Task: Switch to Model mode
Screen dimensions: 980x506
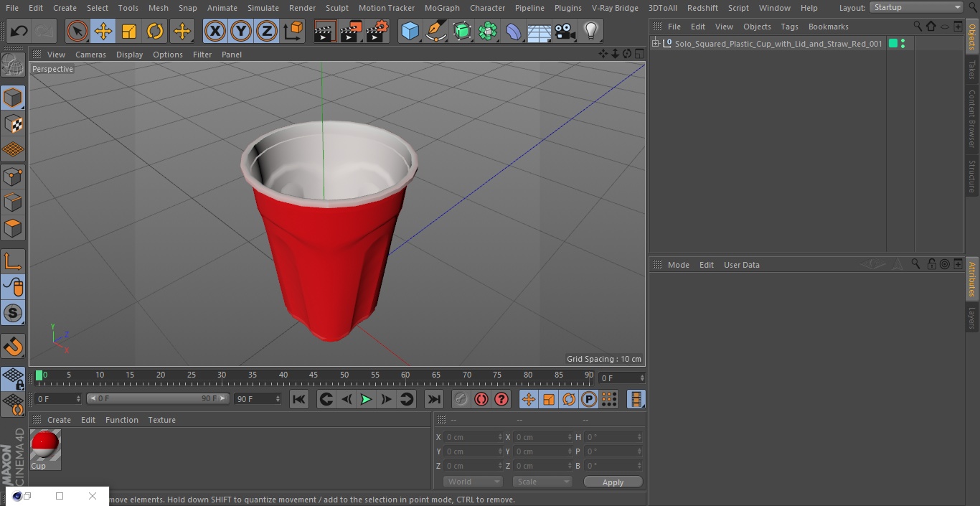Action: click(x=13, y=98)
